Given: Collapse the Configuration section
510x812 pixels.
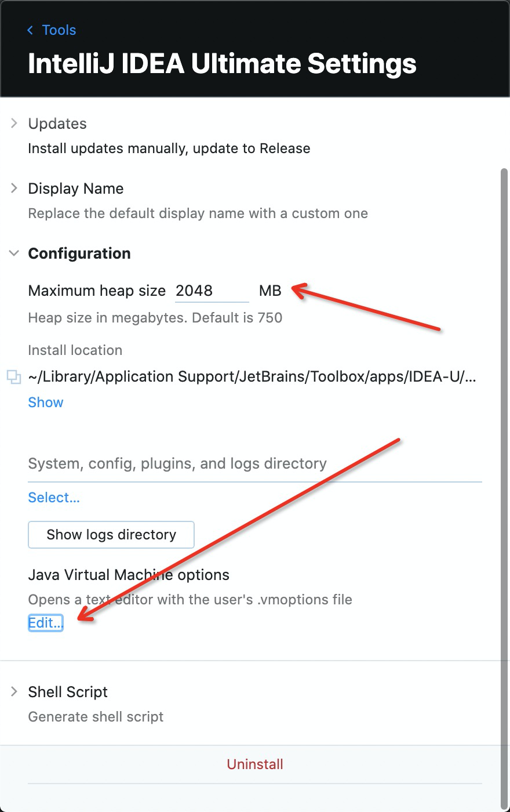Looking at the screenshot, I should point(14,253).
